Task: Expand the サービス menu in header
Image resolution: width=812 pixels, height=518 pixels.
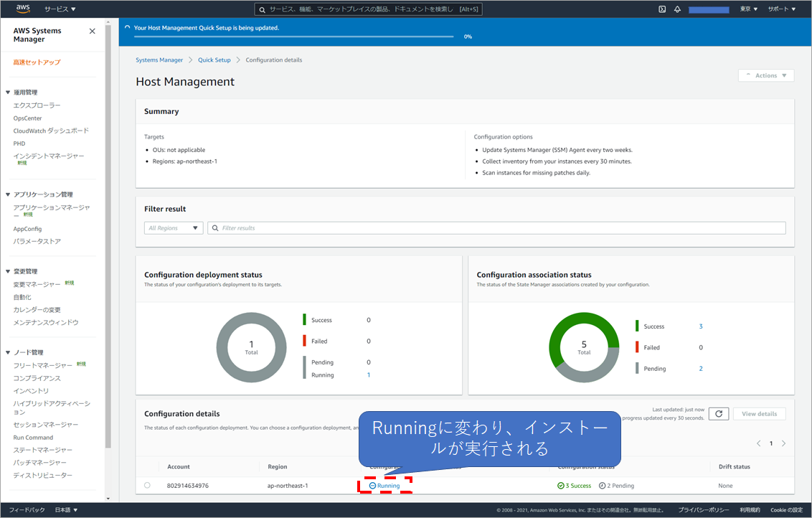Action: pyautogui.click(x=60, y=9)
